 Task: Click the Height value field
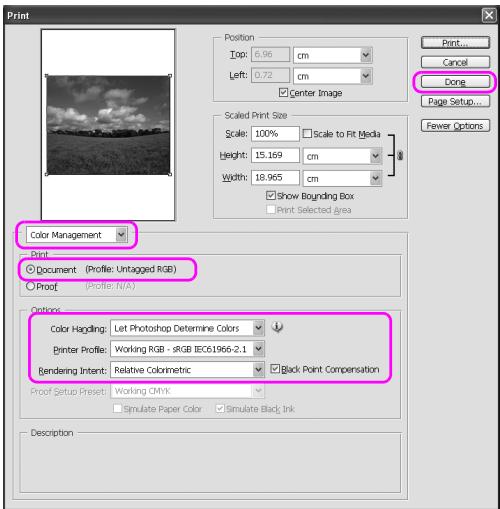tap(275, 155)
